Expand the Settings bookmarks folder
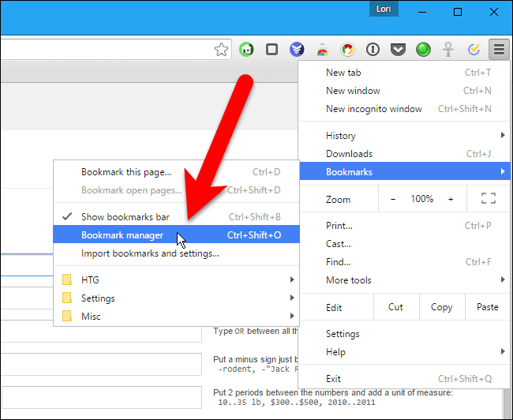This screenshot has width=513, height=420. pos(98,298)
